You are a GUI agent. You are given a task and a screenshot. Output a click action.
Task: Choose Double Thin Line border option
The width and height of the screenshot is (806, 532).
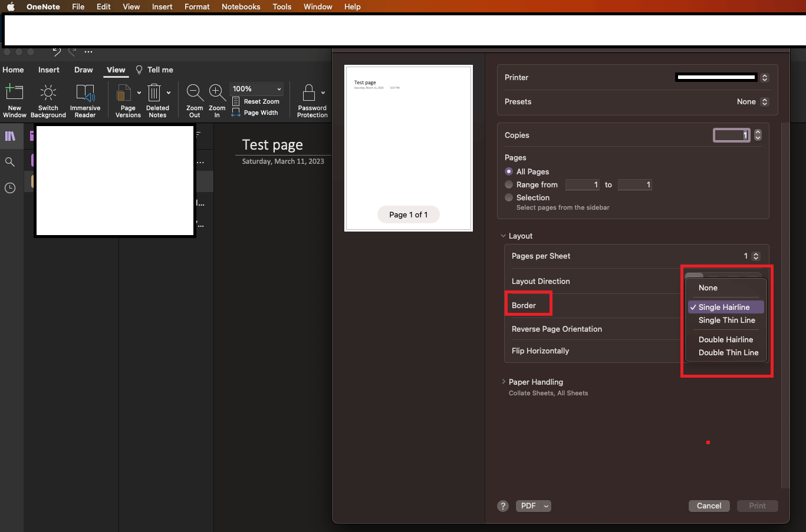(x=726, y=352)
